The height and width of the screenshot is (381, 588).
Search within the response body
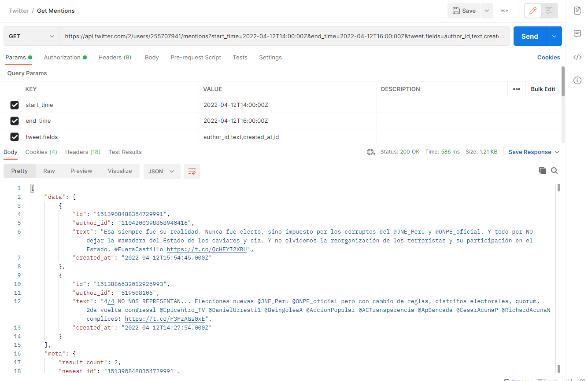tap(554, 170)
